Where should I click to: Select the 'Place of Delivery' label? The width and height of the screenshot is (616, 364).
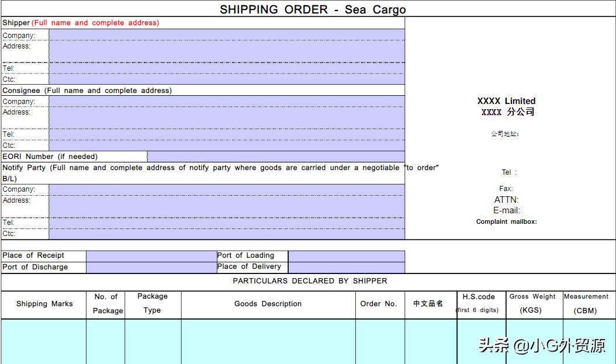pos(249,266)
